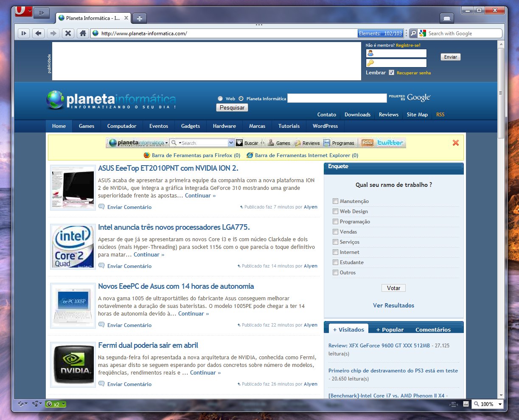Open the red Opera menu button
This screenshot has height=420, width=519.
23,11
